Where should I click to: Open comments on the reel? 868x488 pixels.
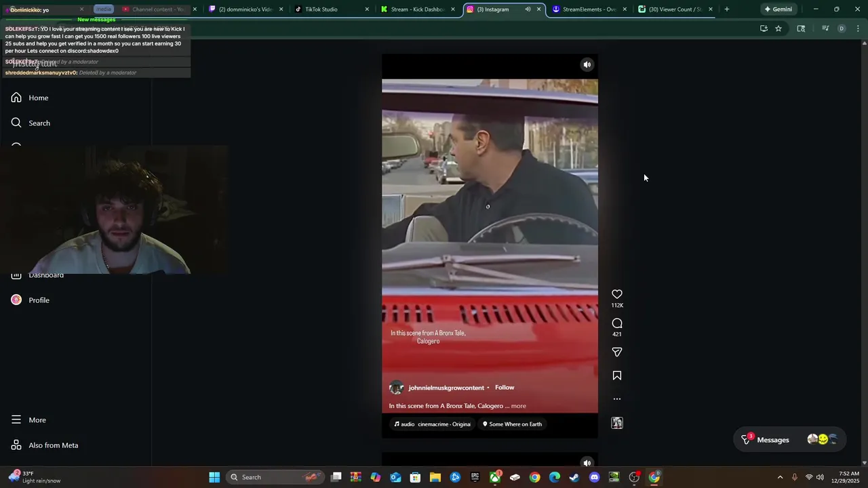click(617, 323)
